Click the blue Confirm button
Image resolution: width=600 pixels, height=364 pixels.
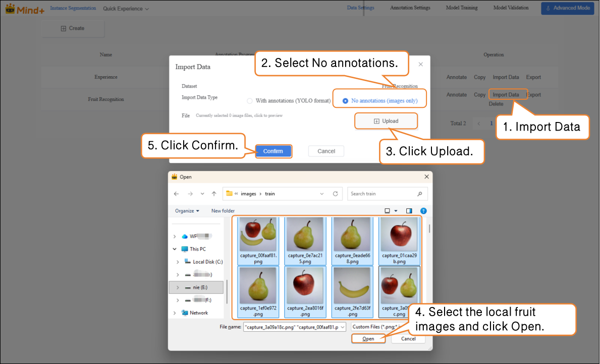click(273, 151)
